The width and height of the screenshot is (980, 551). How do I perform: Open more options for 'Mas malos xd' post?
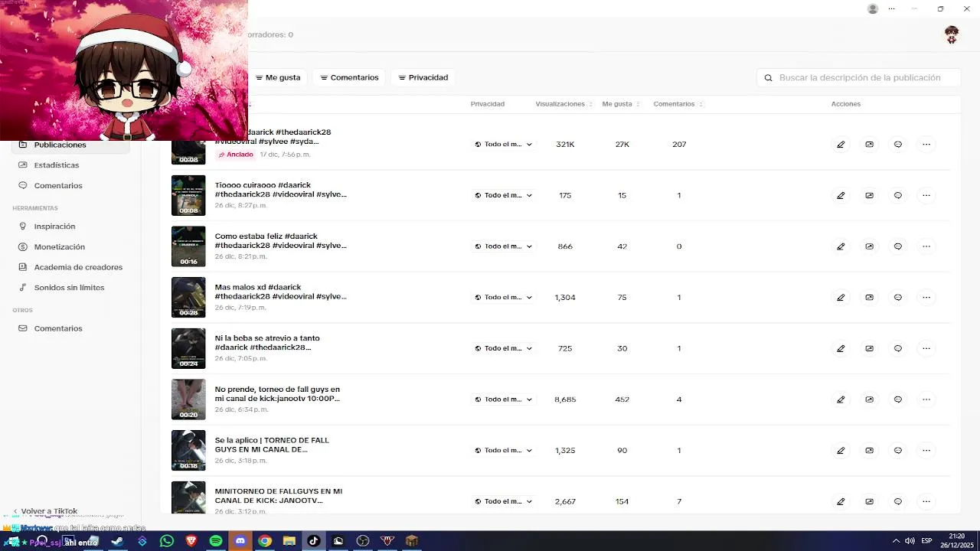pos(926,297)
